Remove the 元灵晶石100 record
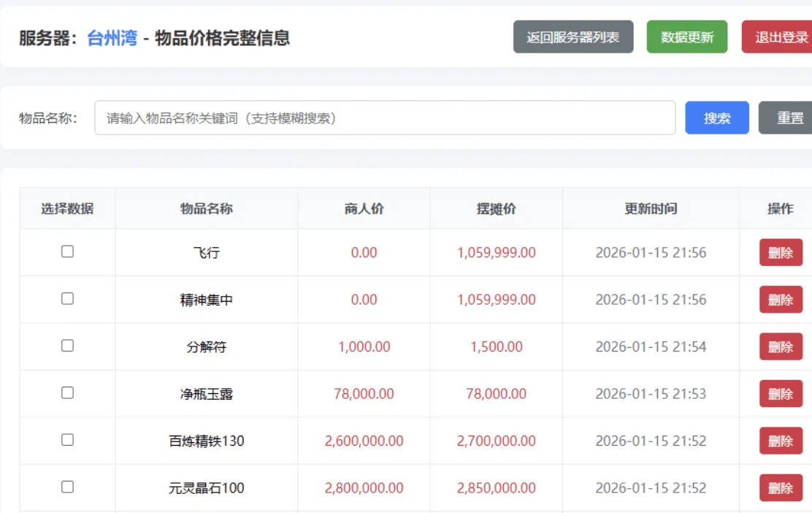The image size is (812, 513). click(781, 487)
